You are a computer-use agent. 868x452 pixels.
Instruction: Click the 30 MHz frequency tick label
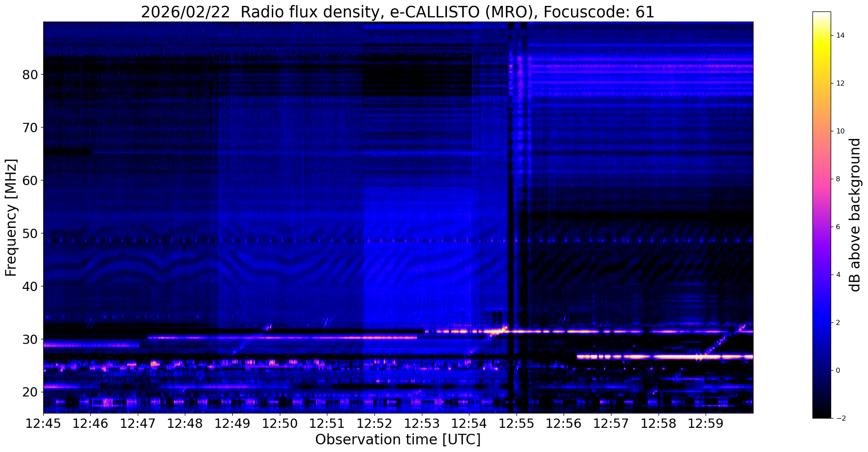click(30, 339)
